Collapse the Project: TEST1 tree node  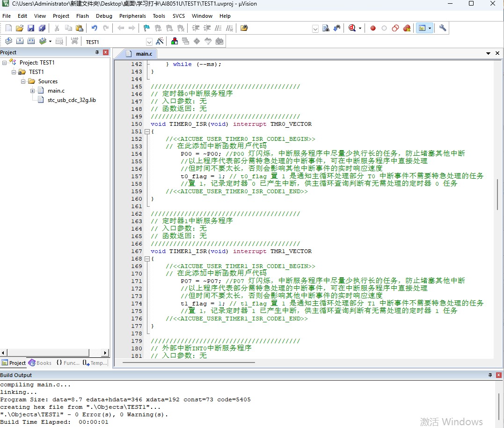5,63
